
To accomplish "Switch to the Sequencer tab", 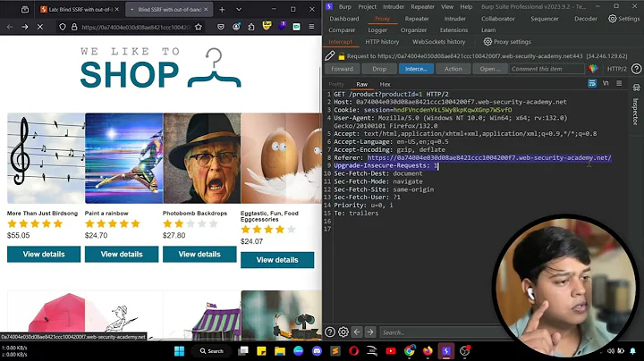I will [x=544, y=19].
